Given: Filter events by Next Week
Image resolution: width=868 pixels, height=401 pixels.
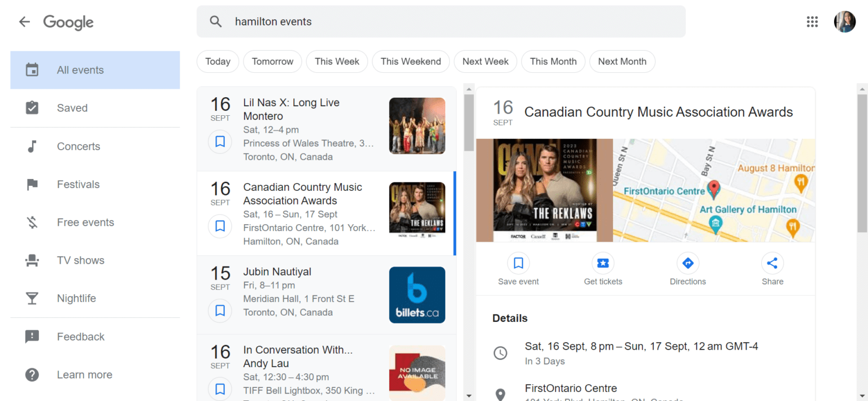Looking at the screenshot, I should 485,62.
